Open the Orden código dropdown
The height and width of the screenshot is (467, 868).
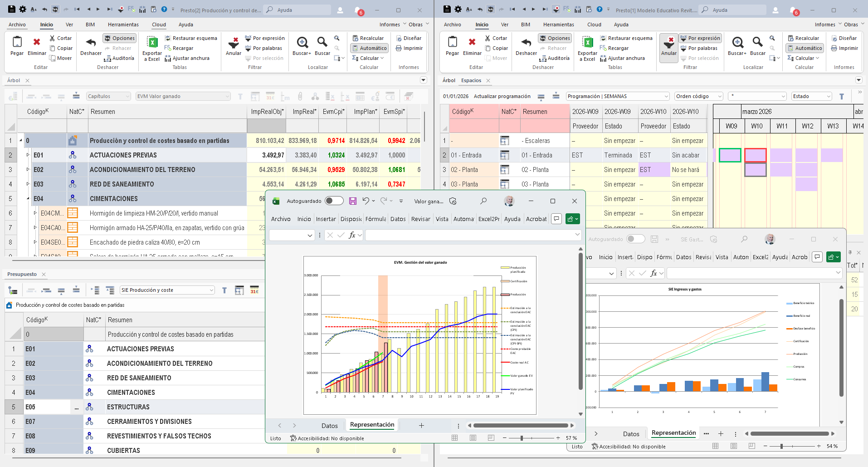pos(699,96)
